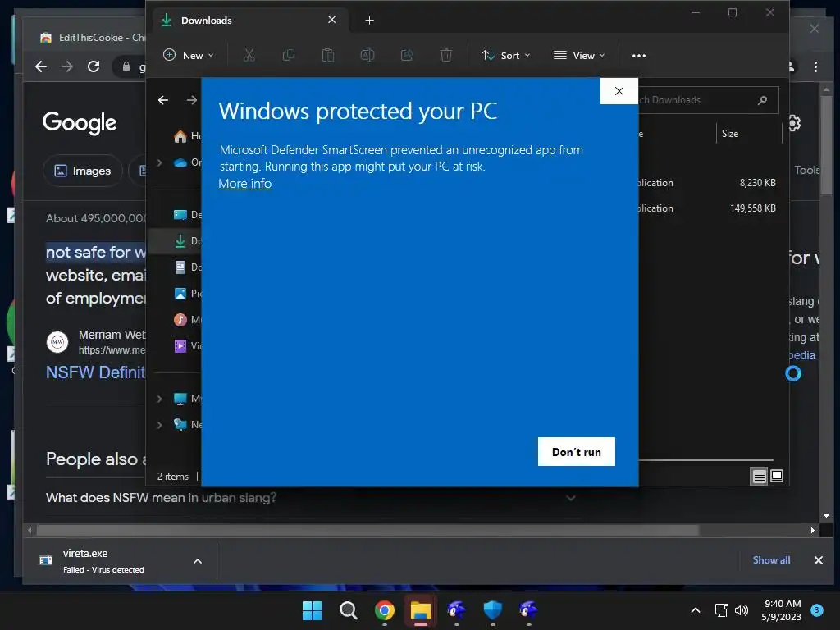Reload the page in Chrome

[94, 66]
